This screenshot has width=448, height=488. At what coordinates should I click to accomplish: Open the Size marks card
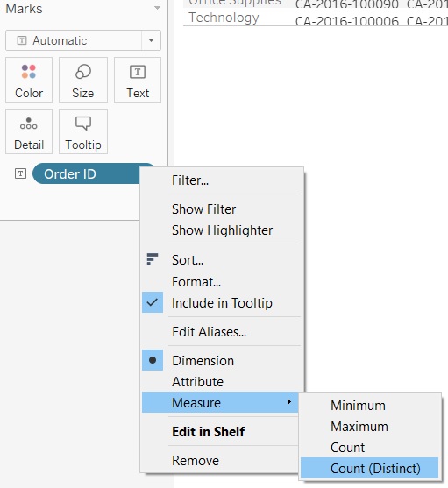click(x=83, y=80)
